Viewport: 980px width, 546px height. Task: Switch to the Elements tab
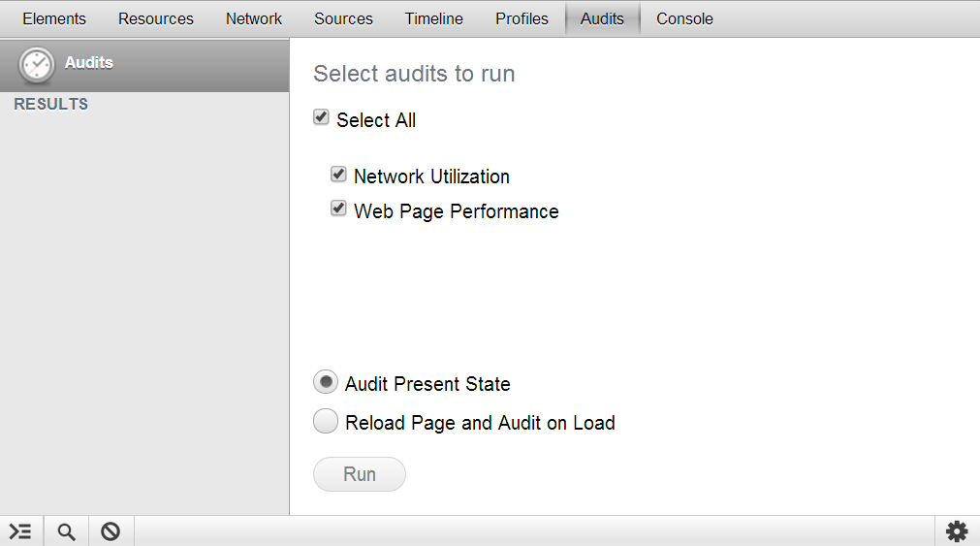tap(54, 18)
